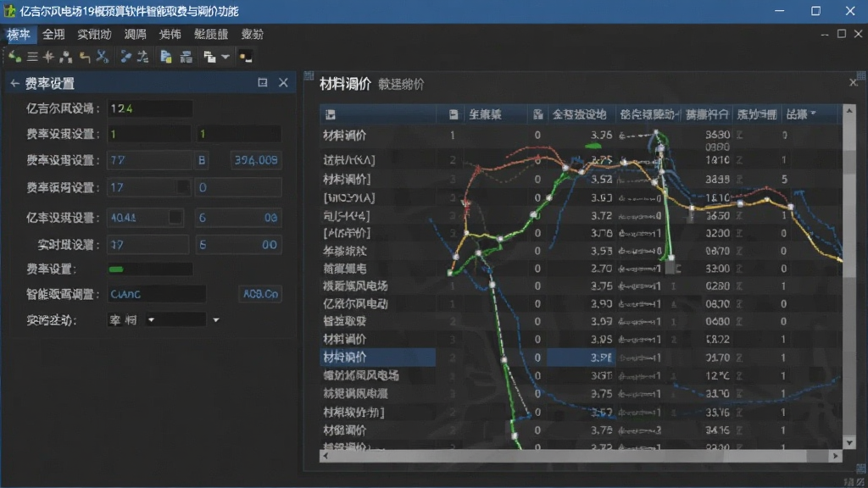
Task: Click the branch icon beside the link tool
Action: point(142,57)
